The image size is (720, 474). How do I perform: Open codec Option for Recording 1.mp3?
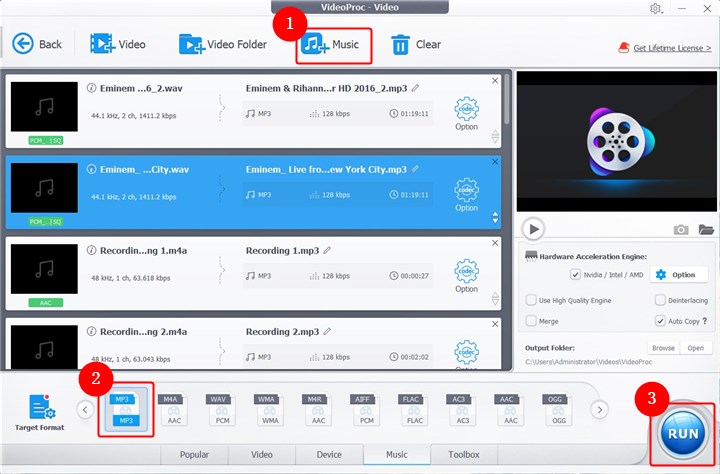[x=466, y=276]
